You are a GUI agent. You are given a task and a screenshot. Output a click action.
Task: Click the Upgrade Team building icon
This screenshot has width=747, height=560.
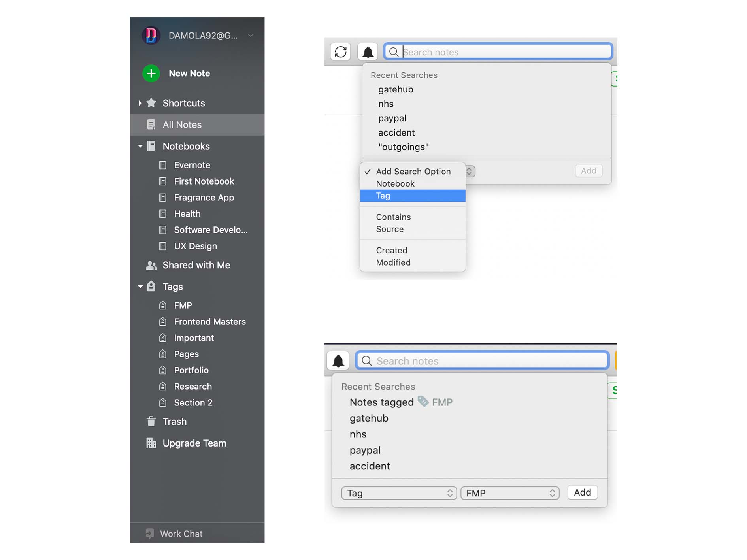click(x=151, y=443)
